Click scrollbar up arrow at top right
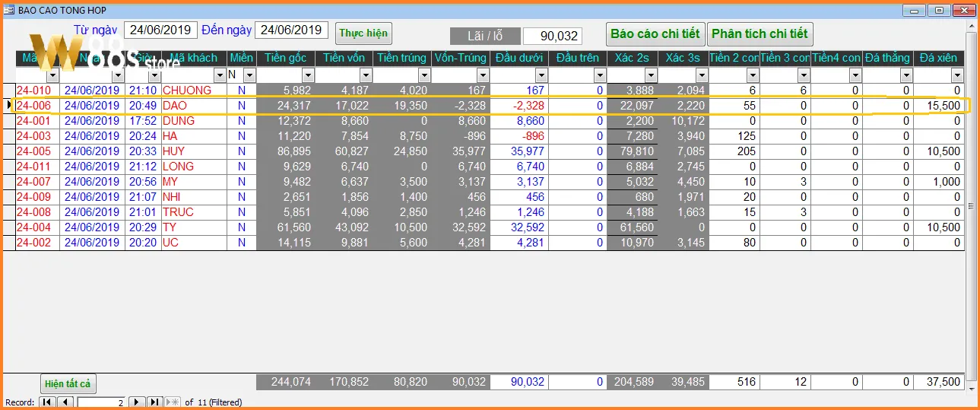Viewport: 980px width, 410px height. (x=972, y=27)
